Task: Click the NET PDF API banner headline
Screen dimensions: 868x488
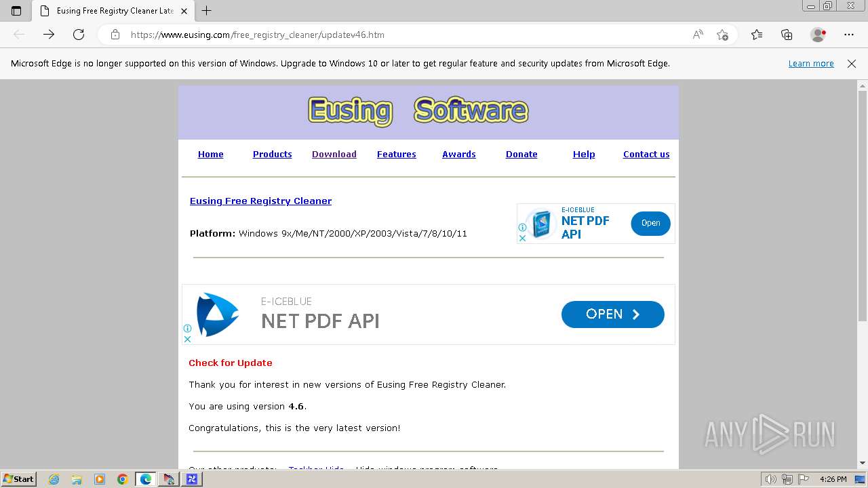Action: (320, 321)
